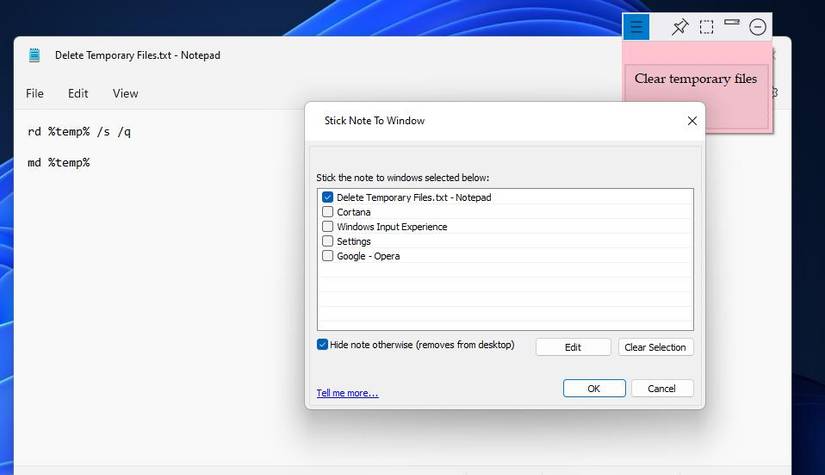The image size is (825, 475).
Task: Click the roll-up bar icon on sticky note
Action: point(731,22)
